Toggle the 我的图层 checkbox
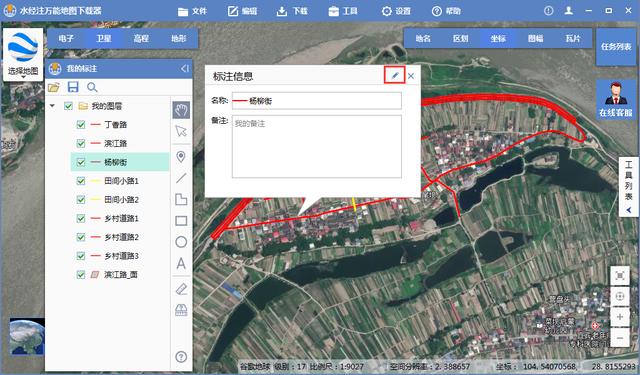The image size is (640, 375). tap(68, 106)
